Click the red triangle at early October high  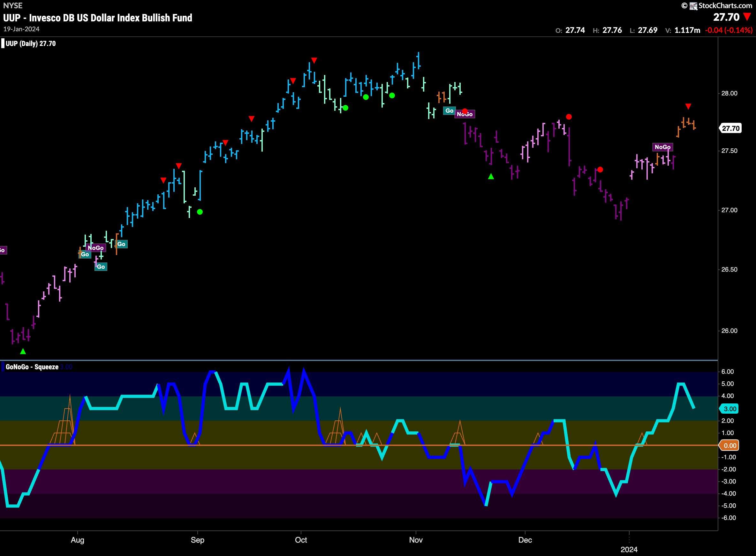[x=314, y=61]
